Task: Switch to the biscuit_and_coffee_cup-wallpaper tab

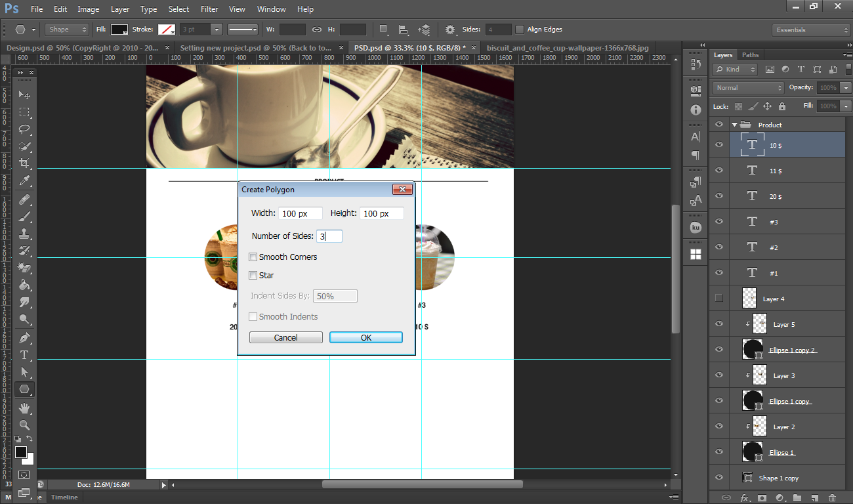Action: coord(568,48)
